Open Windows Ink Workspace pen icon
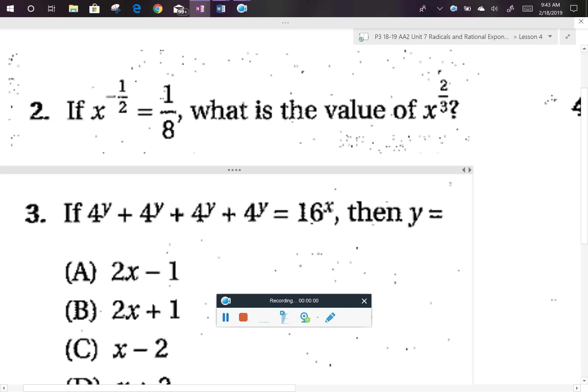 pyautogui.click(x=510, y=9)
